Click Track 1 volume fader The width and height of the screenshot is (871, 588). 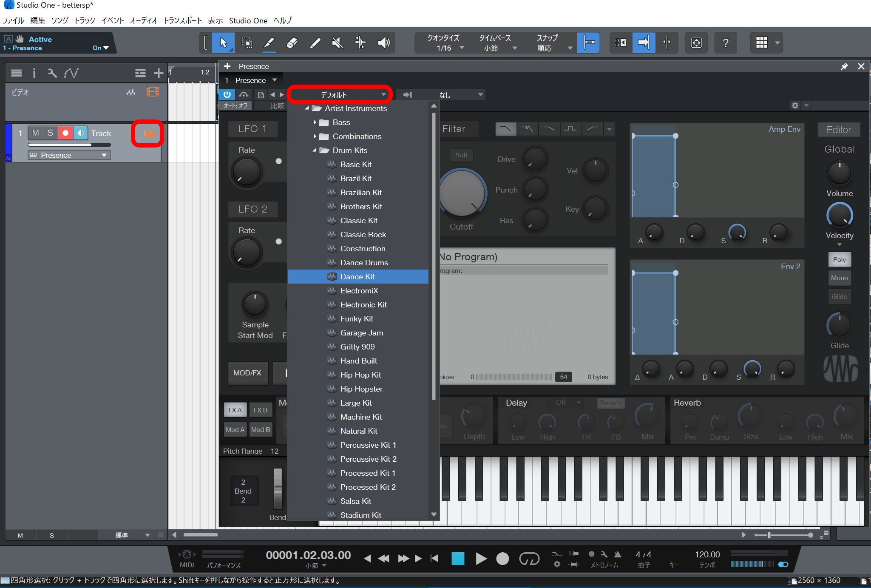click(x=69, y=145)
